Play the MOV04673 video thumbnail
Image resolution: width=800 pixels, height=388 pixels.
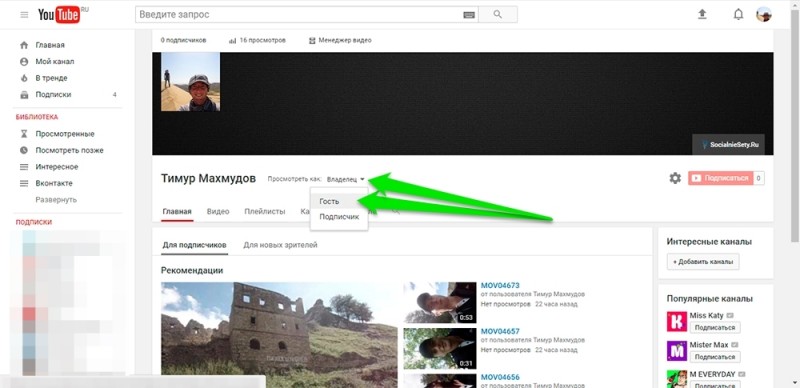(440, 302)
